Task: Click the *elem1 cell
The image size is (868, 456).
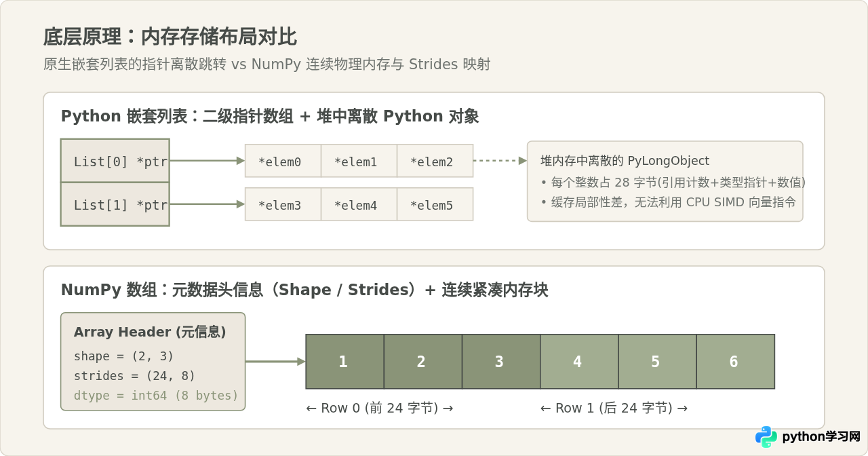Action: point(359,161)
